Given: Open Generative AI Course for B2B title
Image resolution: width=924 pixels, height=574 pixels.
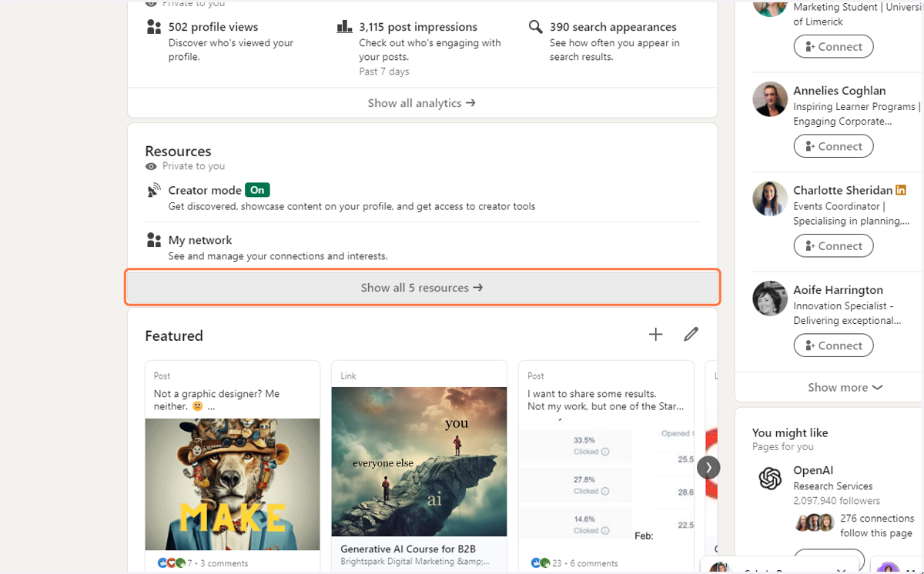Looking at the screenshot, I should tap(408, 549).
